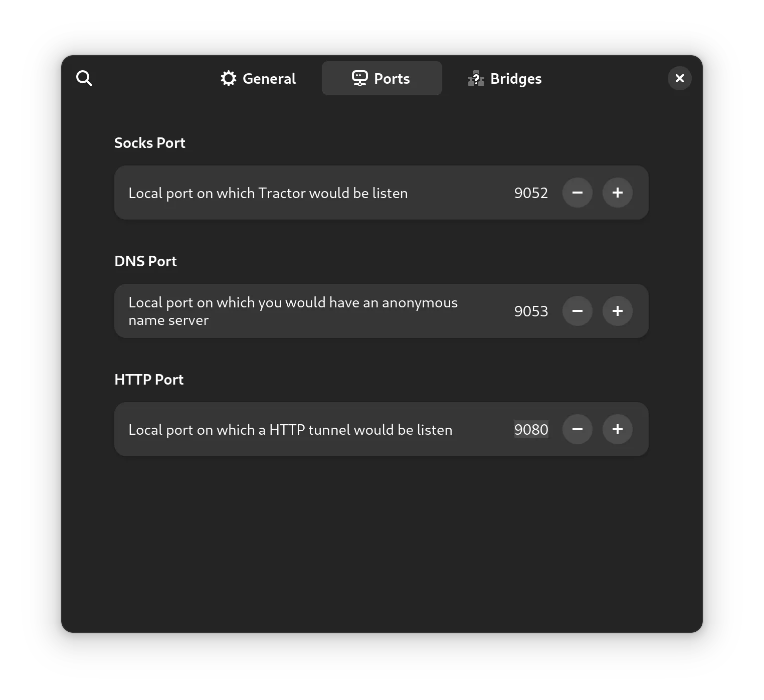Click the DNS Port field showing 9053
Screen dimensions: 764x700
[531, 311]
